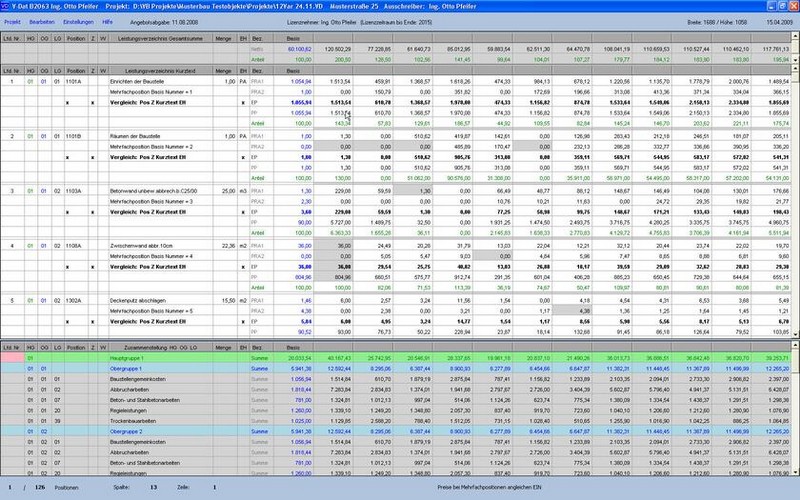Viewport: 800px width, 500px height.
Task: Click the V-Dat application icon in title bar
Action: click(x=6, y=5)
